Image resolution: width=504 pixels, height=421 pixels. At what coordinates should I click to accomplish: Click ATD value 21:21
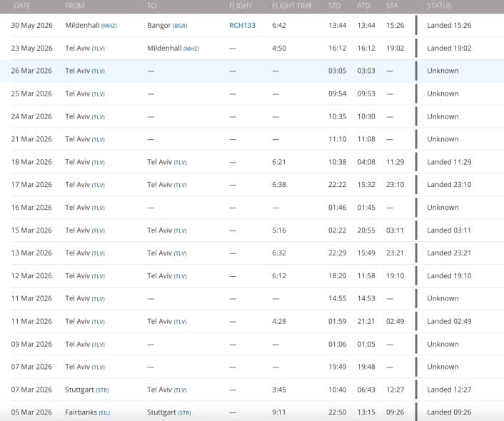pos(366,321)
